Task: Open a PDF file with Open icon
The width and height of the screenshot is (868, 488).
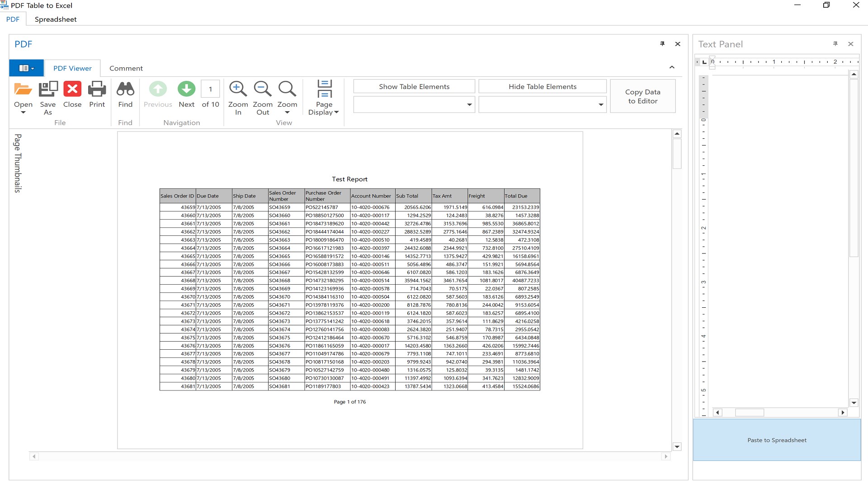Action: 23,89
